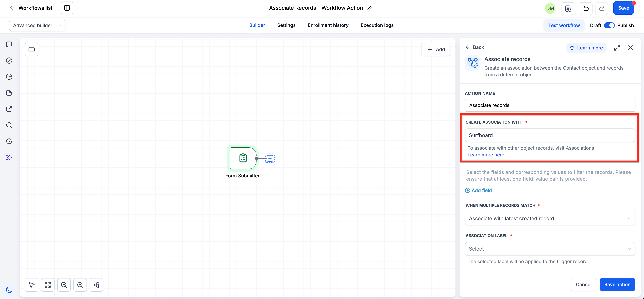Click Back in action panel
Viewport: 644px width, 299px height.
click(475, 47)
